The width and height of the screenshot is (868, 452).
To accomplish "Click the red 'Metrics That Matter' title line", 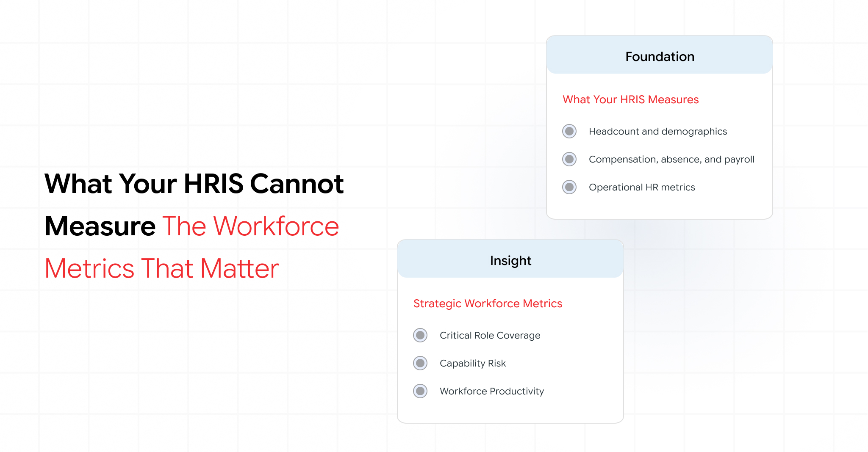I will pos(162,268).
